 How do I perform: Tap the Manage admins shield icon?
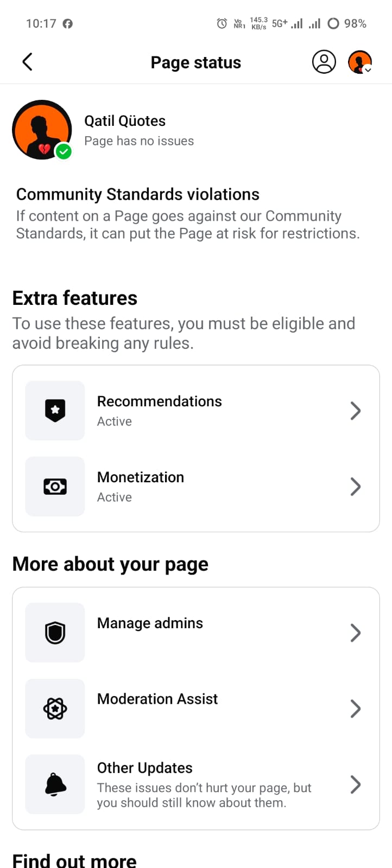click(55, 633)
